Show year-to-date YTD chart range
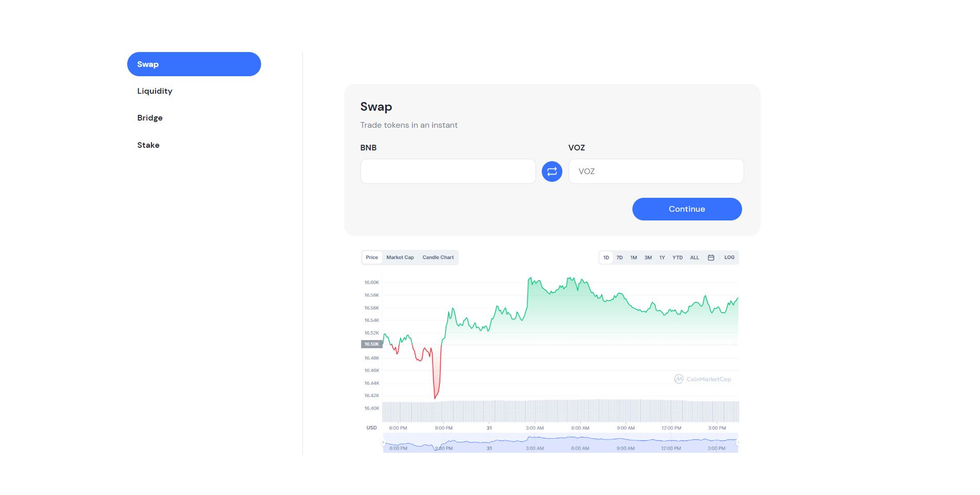Screen dimensions: 980x495 coord(677,258)
